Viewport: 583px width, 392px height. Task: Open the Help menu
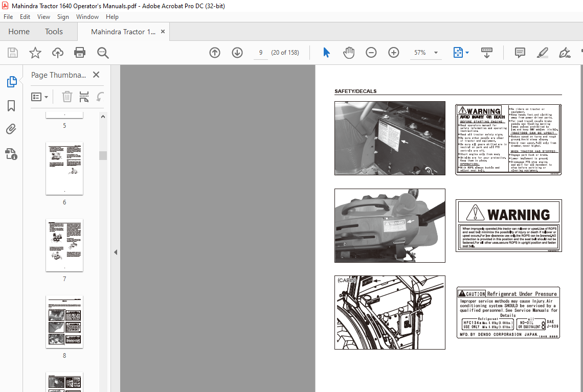112,17
